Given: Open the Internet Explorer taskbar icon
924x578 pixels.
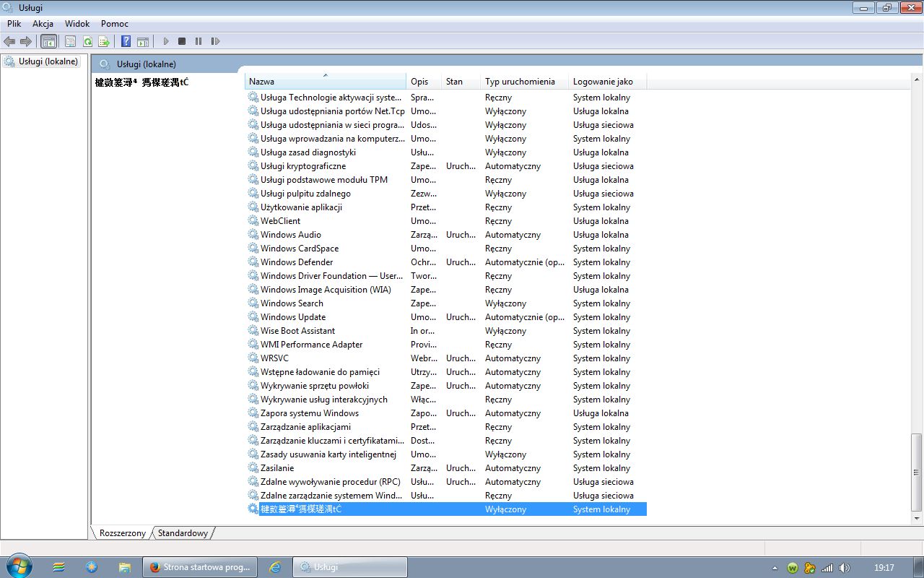Looking at the screenshot, I should (x=274, y=567).
